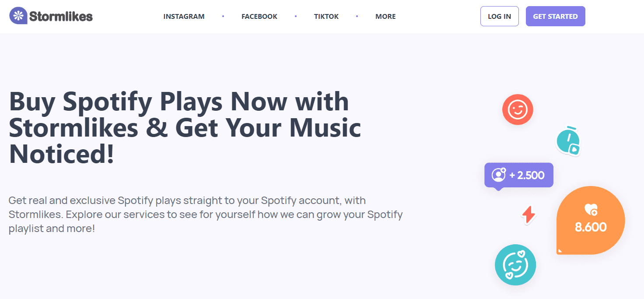Click the dot separator before More
644x299 pixels.
357,17
